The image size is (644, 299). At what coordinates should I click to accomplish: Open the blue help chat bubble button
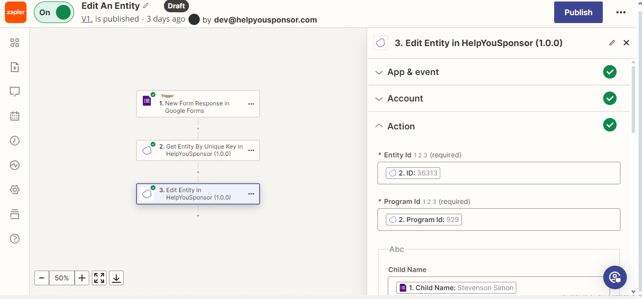[x=615, y=277]
